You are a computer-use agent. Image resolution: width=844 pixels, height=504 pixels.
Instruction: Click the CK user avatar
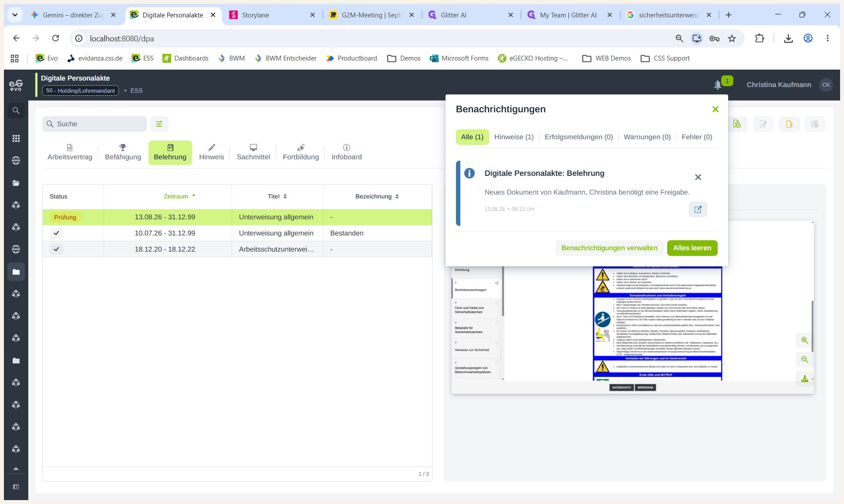[826, 85]
